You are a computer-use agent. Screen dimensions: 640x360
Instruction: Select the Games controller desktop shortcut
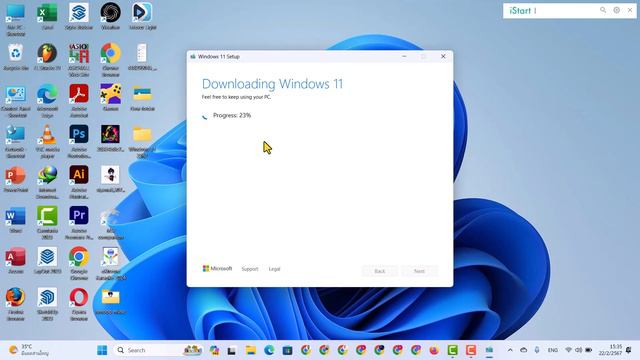[111, 98]
